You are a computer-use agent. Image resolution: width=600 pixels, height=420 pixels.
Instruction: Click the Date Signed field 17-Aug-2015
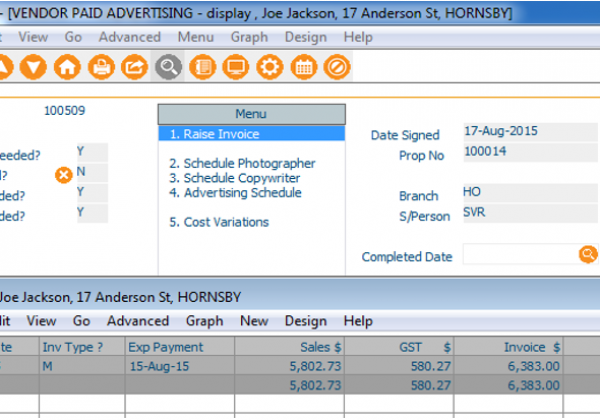[x=530, y=132]
